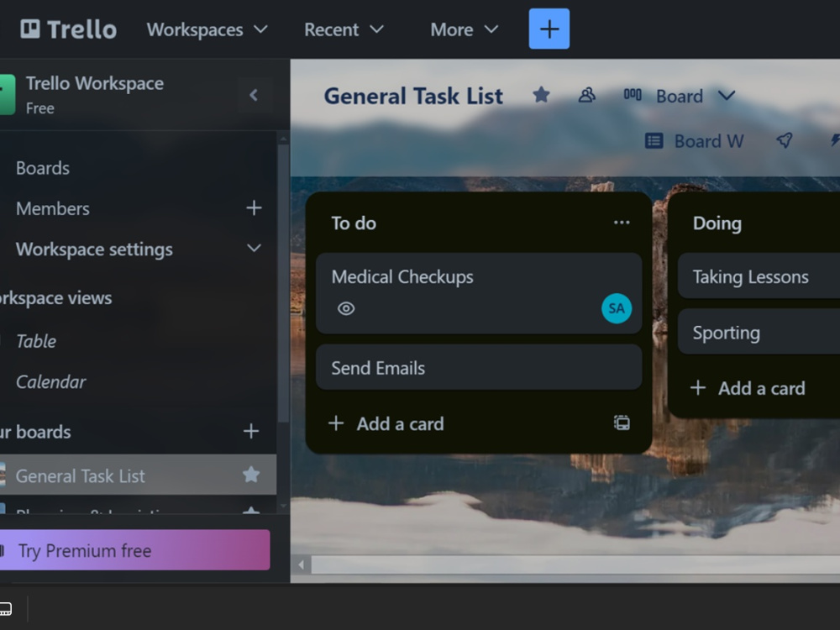Viewport: 840px width, 630px height.
Task: Click Add a card in Doing list
Action: click(748, 388)
